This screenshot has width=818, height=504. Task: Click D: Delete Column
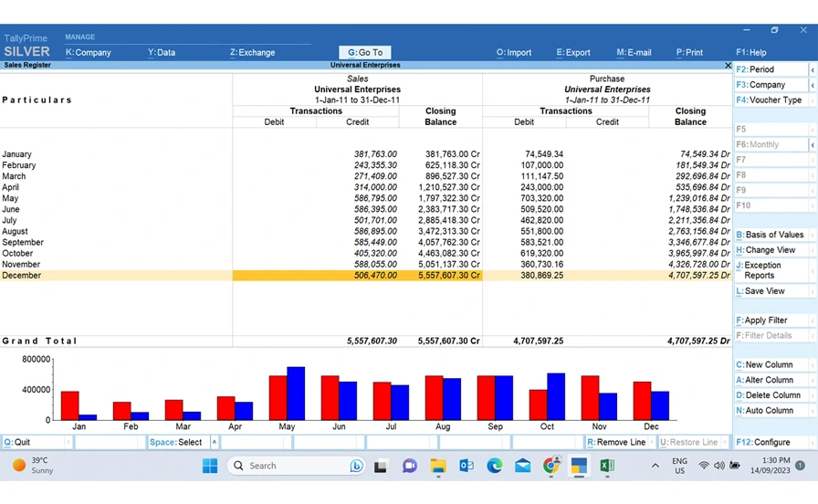coord(773,395)
